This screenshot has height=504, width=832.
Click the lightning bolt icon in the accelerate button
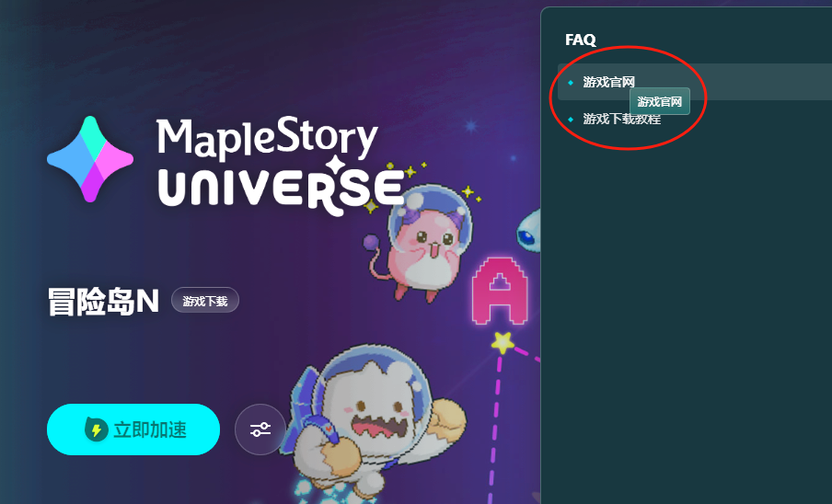point(96,430)
